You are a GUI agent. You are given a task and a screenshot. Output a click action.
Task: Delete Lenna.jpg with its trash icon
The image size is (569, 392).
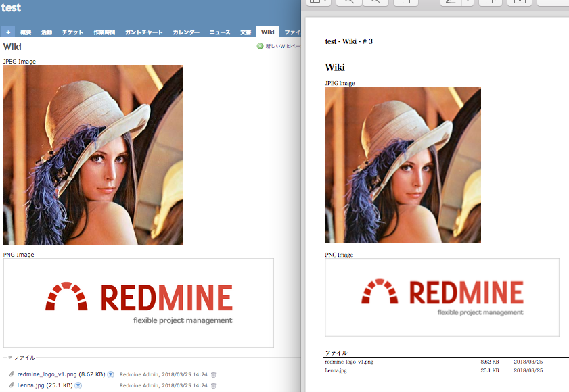pyautogui.click(x=214, y=385)
